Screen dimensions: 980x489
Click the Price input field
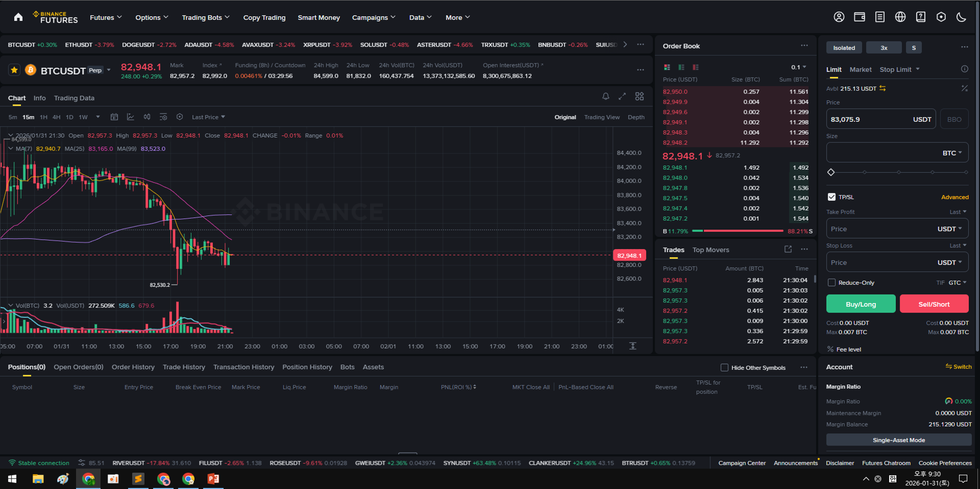881,119
